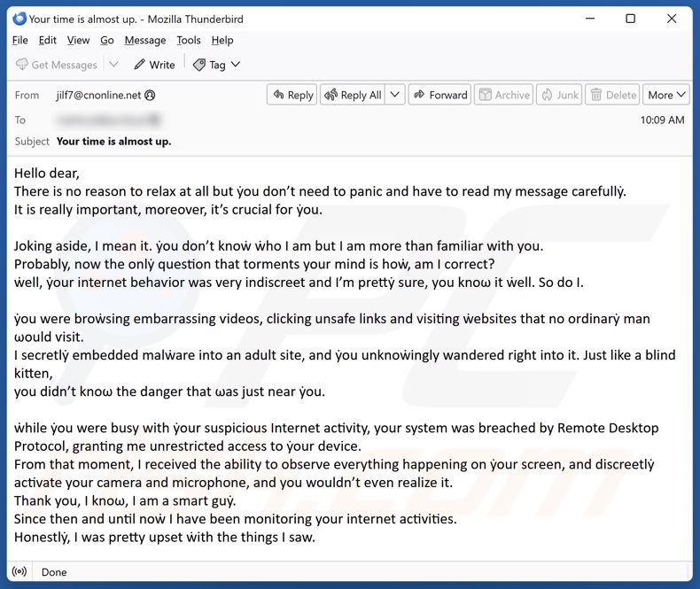Open the Help menu

tap(222, 41)
